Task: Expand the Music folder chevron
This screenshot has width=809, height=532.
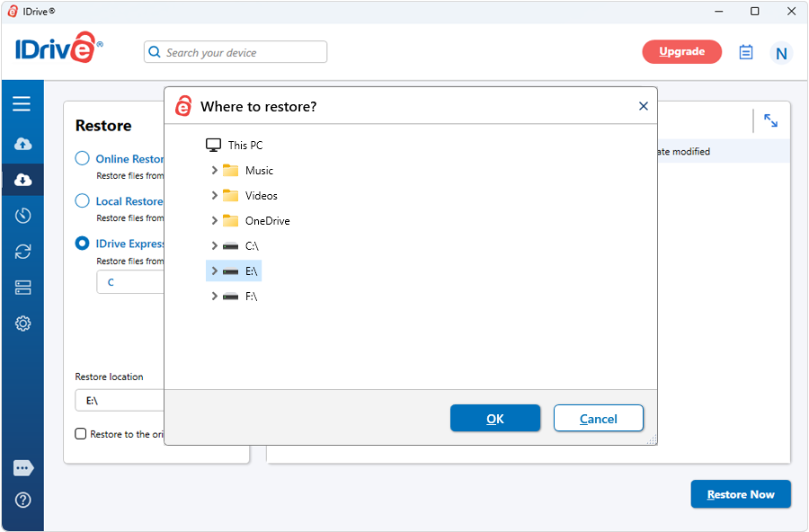Action: [x=215, y=170]
